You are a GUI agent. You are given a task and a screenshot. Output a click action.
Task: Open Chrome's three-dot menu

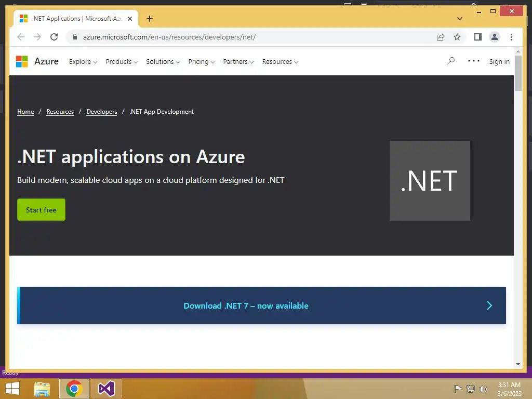click(511, 37)
